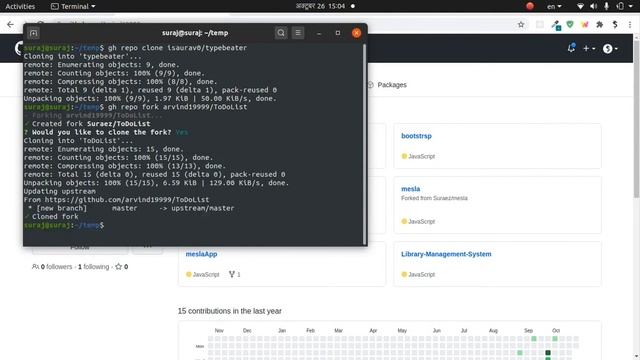Open GitHub create new plus dropdown
Screen dimensions: 640x360
pyautogui.click(x=589, y=49)
